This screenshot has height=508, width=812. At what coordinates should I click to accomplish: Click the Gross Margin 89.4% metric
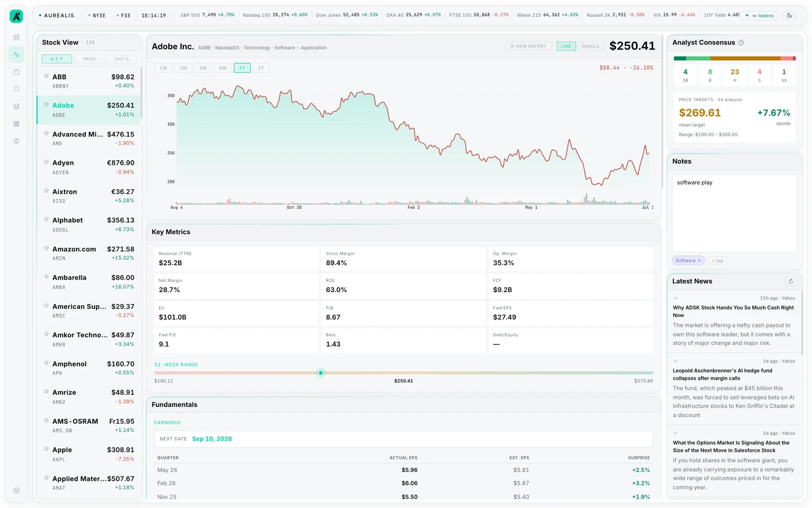point(403,259)
